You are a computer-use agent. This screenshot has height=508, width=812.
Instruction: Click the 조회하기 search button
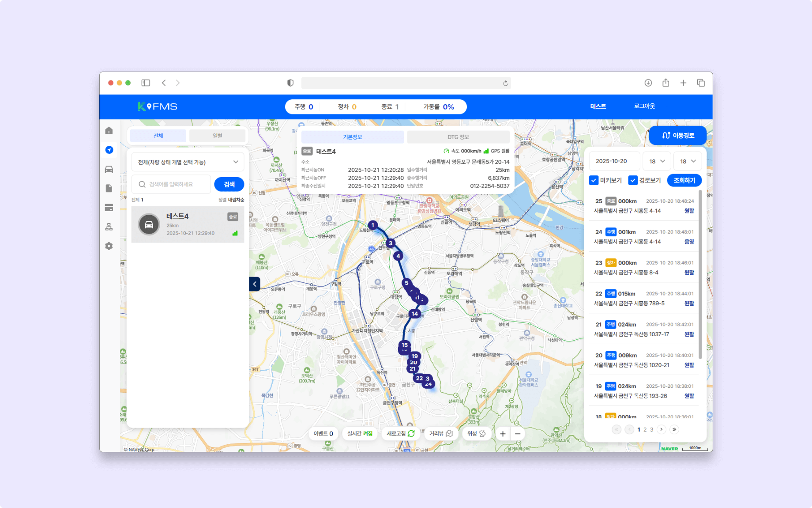click(684, 180)
